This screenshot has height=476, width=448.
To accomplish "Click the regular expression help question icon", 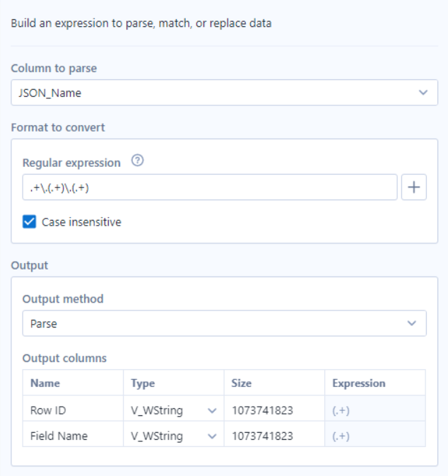I will (137, 161).
